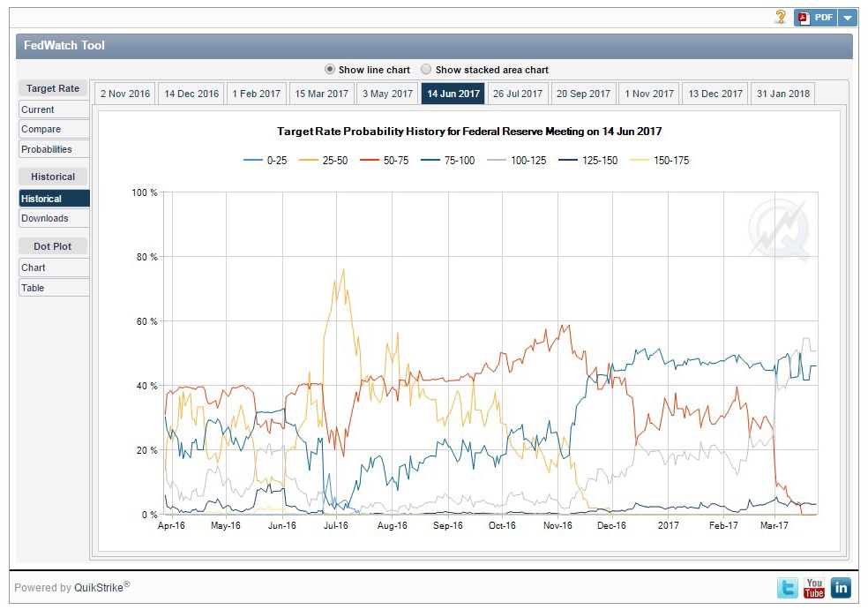The width and height of the screenshot is (868, 610).
Task: Open the Downloads section in sidebar
Action: click(x=54, y=218)
